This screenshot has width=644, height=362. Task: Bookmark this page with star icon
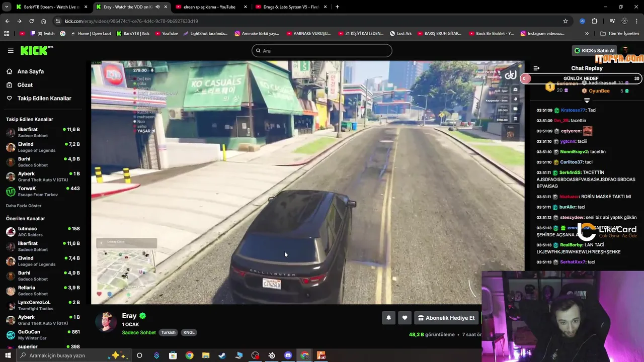pyautogui.click(x=566, y=21)
